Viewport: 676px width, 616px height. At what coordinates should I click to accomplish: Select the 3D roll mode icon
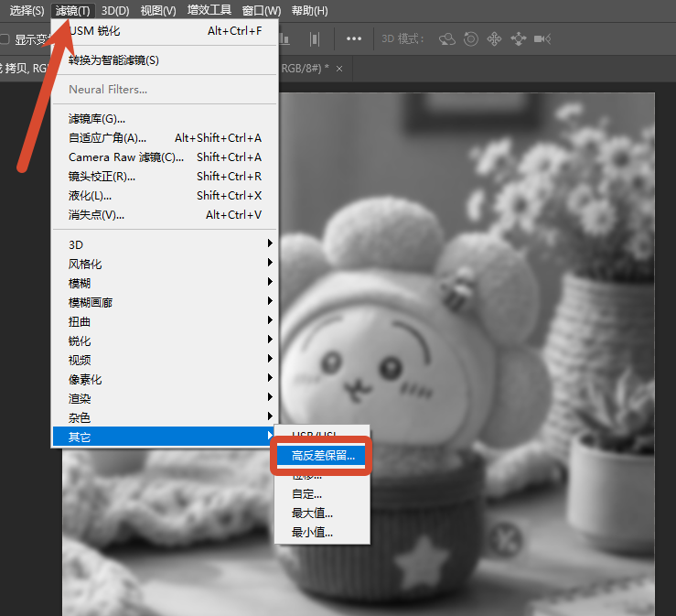[x=471, y=39]
